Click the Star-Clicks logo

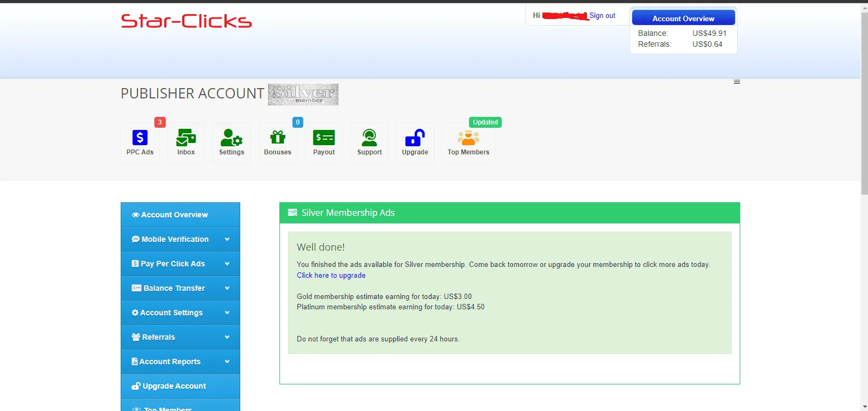pyautogui.click(x=186, y=21)
